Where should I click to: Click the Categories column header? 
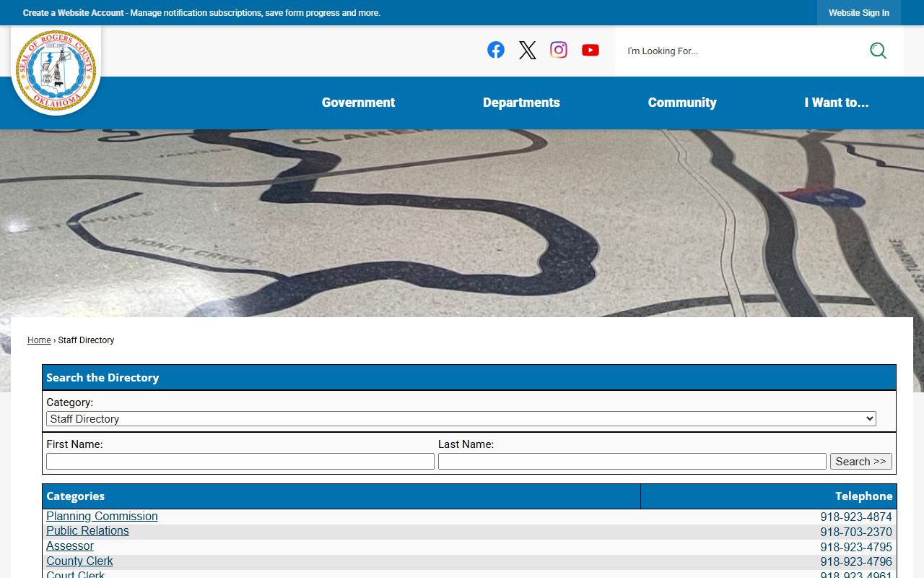pyautogui.click(x=341, y=496)
